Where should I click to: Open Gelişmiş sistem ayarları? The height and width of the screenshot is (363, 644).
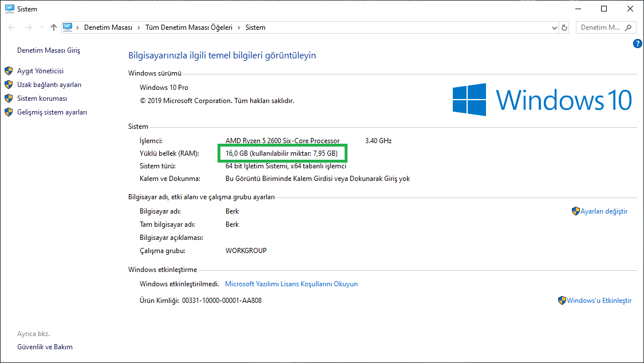click(x=52, y=112)
